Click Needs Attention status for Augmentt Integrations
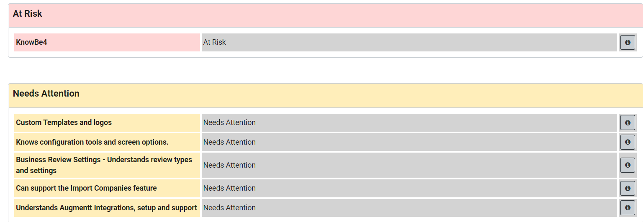Viewport: 644px width, 222px height. (409, 208)
